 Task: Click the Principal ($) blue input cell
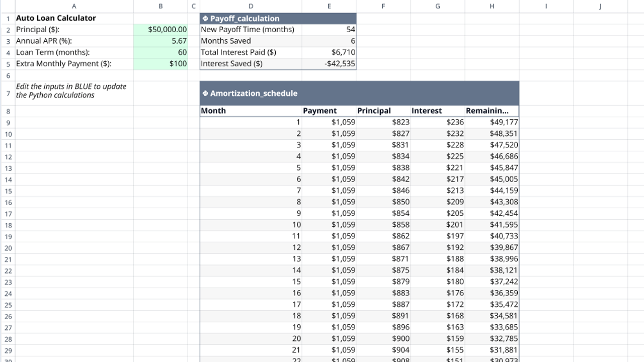pos(160,29)
